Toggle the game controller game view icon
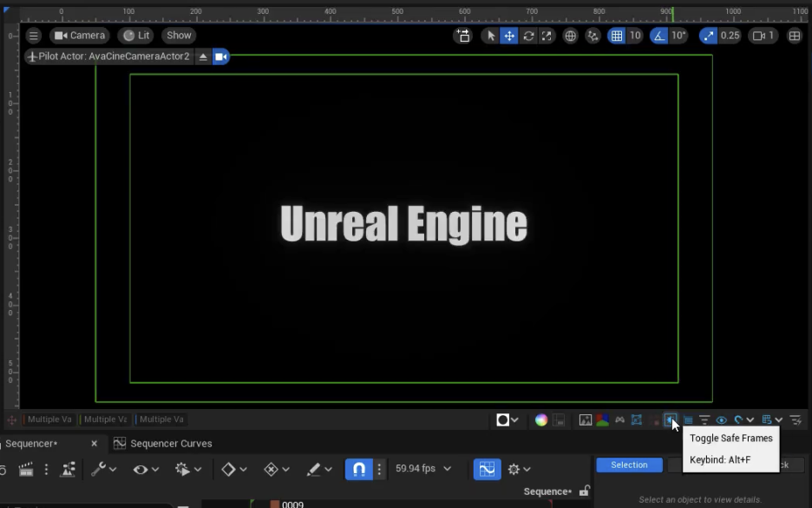812x508 pixels. 620,420
